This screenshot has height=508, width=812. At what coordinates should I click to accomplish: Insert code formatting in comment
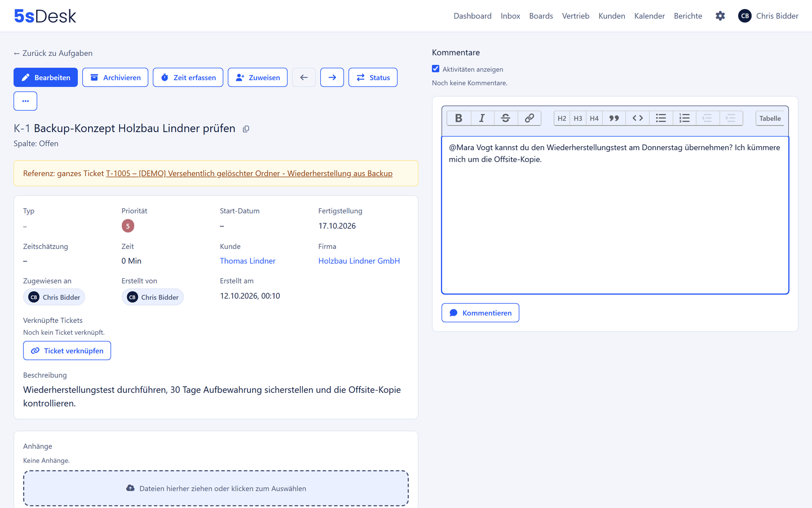pos(638,118)
